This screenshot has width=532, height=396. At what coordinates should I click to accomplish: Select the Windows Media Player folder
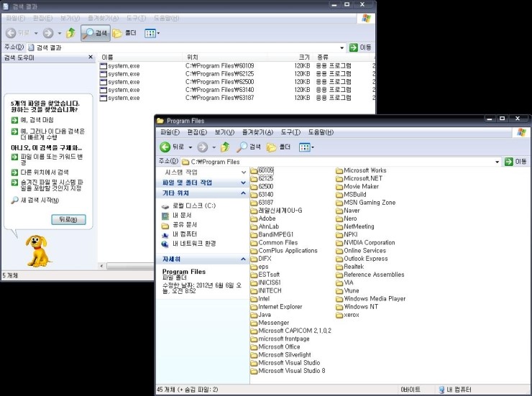(371, 299)
